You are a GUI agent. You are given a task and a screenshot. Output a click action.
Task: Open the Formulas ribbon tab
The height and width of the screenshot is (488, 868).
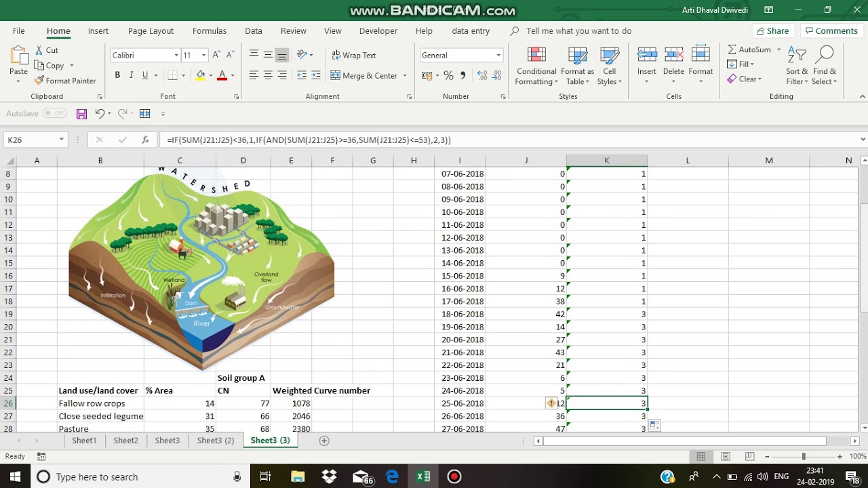coord(209,30)
